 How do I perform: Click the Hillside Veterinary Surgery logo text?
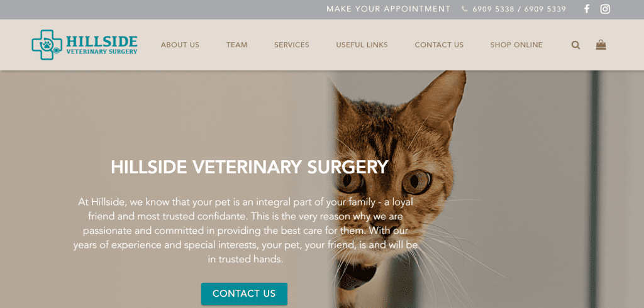(101, 45)
